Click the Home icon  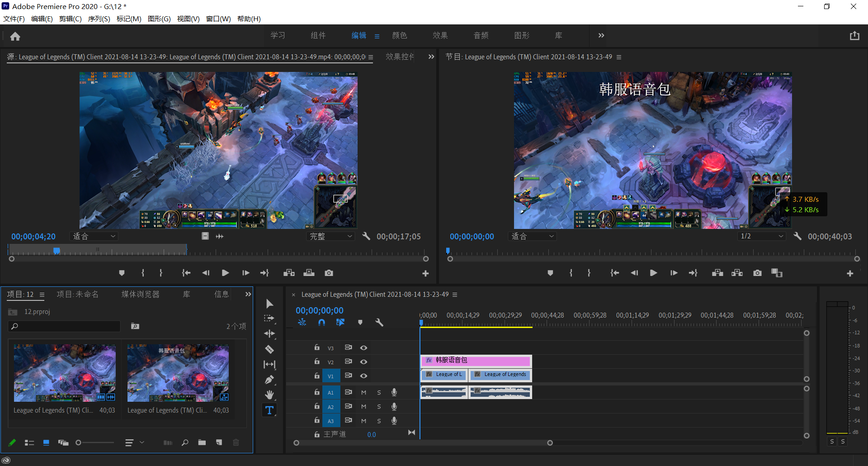pos(15,36)
